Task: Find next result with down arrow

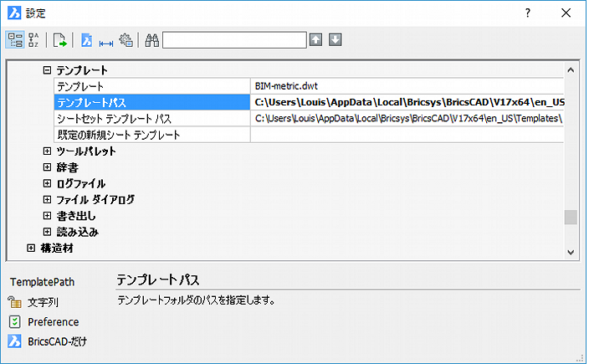Action: (335, 39)
